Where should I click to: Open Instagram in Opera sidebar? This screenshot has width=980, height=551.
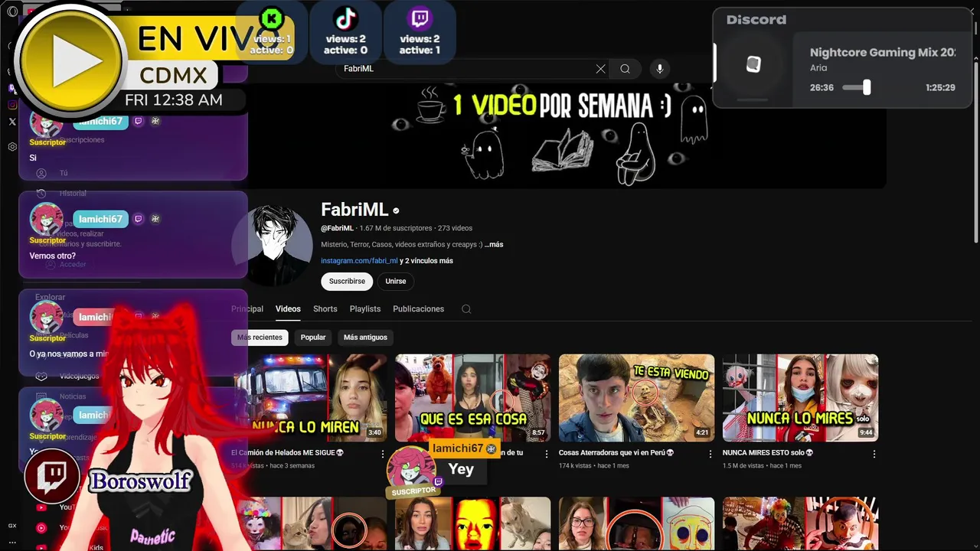[12, 105]
